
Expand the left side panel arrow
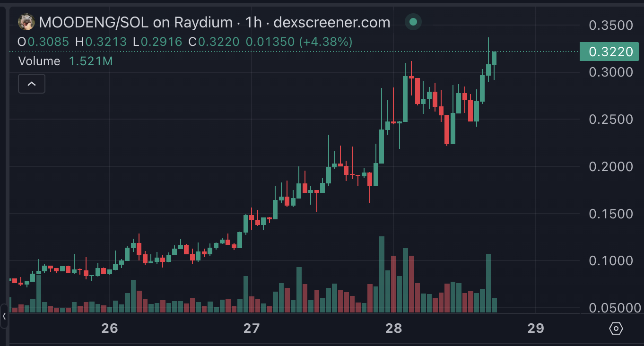(x=4, y=316)
